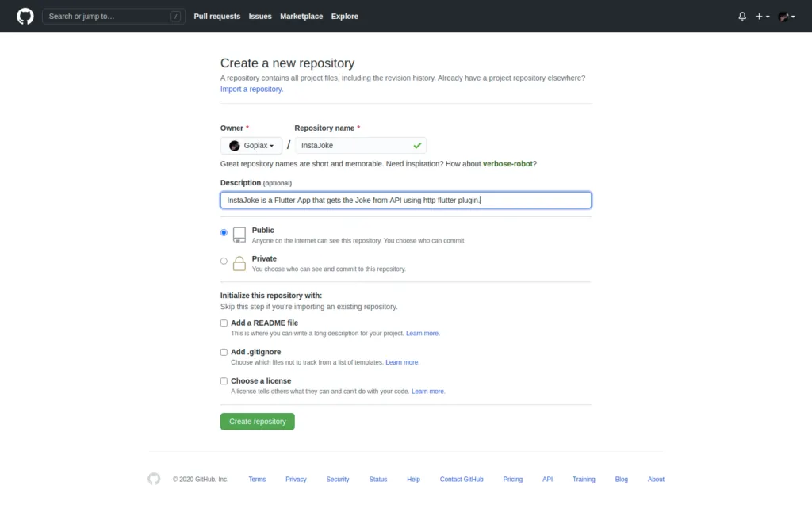Screen dimensions: 812x512
Task: Expand the Goplax owner dropdown
Action: [x=251, y=146]
